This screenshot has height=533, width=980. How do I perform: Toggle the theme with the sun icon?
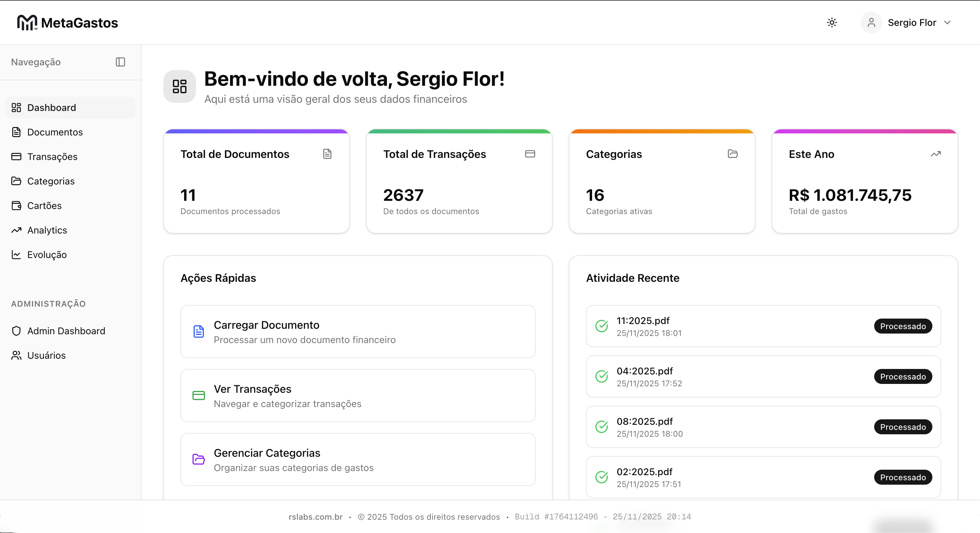coord(832,22)
